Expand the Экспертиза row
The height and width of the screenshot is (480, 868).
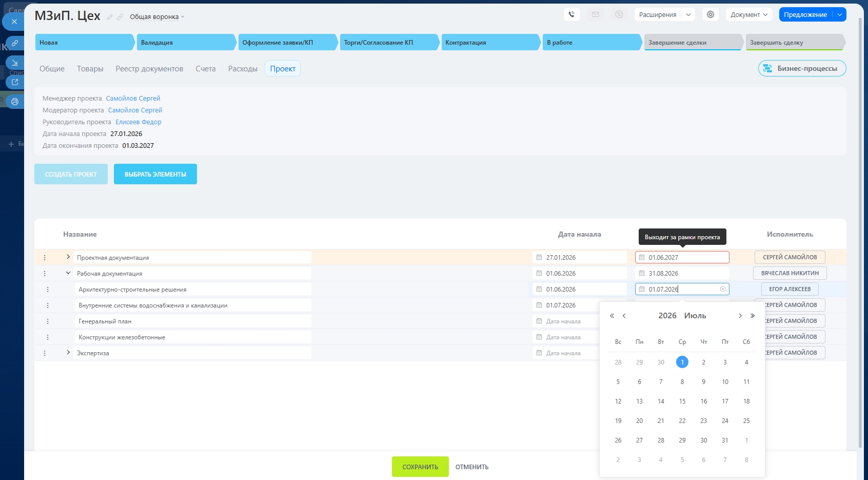[x=68, y=353]
